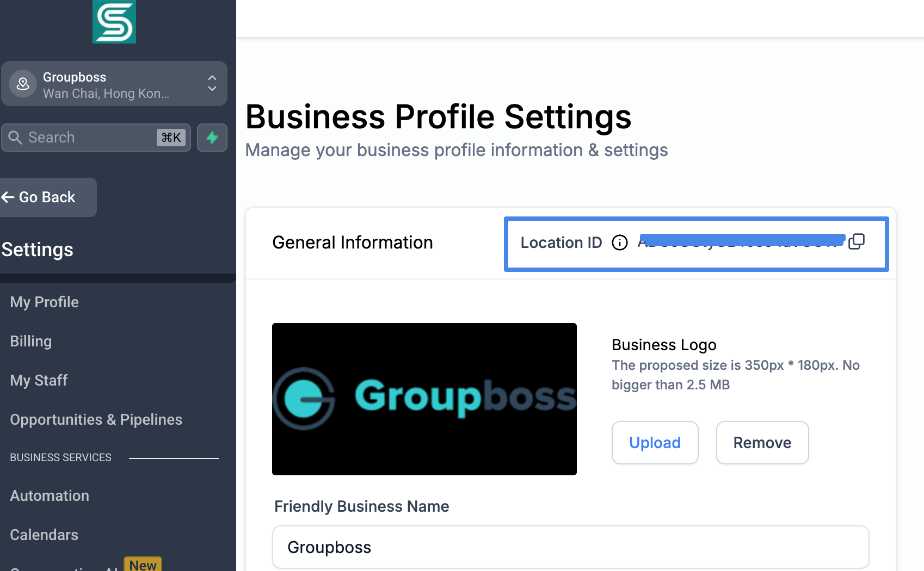The height and width of the screenshot is (571, 924).
Task: Open Opportunities & Pipelines settings
Action: point(96,420)
